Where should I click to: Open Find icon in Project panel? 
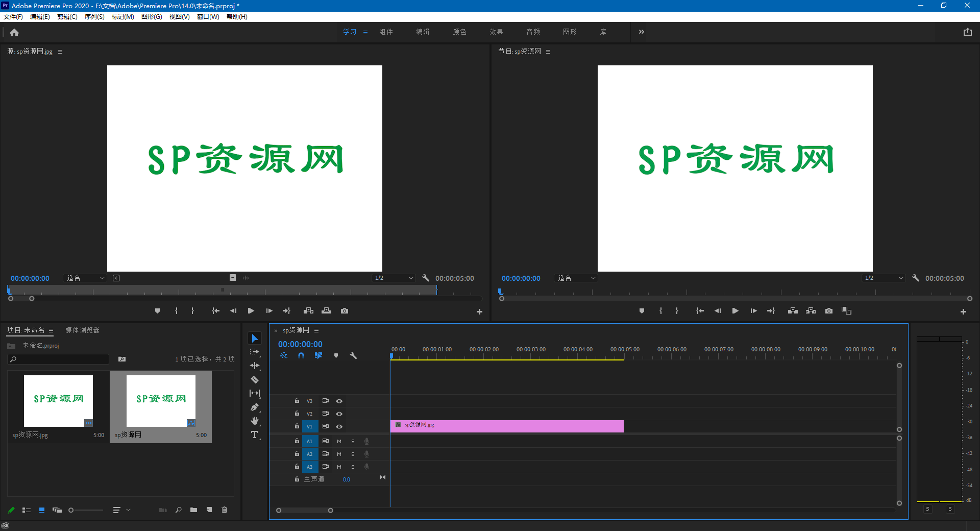click(x=178, y=510)
